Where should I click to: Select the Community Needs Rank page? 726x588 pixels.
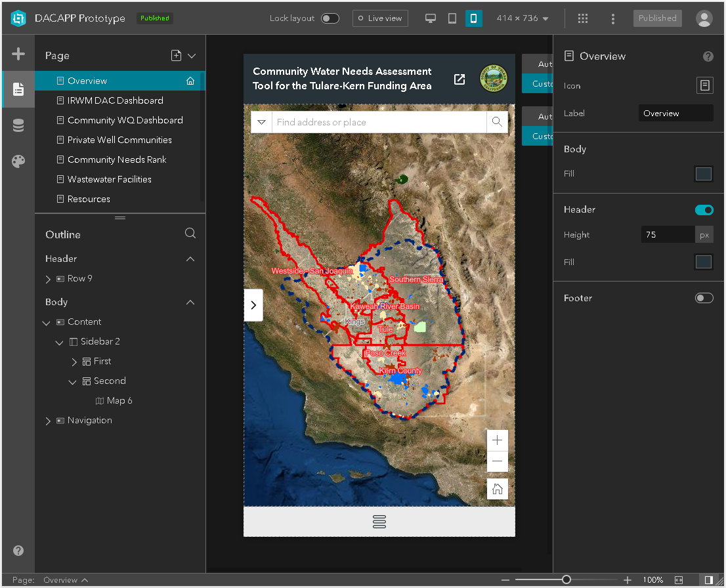(x=117, y=159)
